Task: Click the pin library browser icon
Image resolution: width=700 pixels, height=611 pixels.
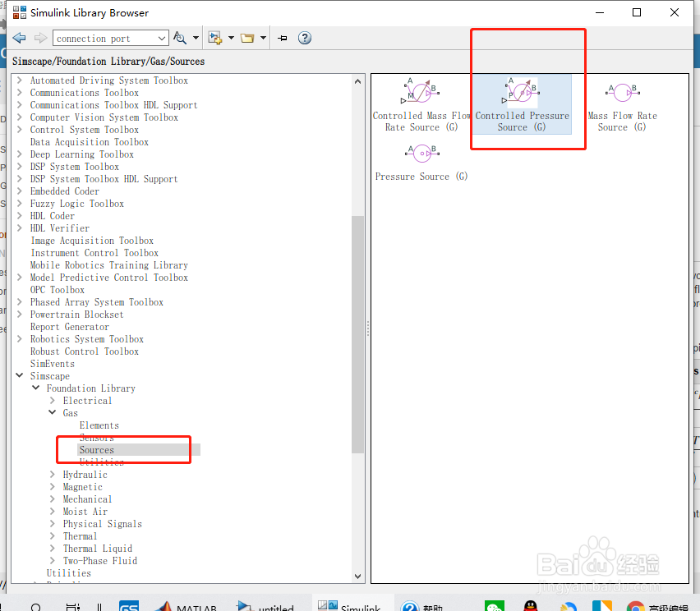Action: coord(282,38)
